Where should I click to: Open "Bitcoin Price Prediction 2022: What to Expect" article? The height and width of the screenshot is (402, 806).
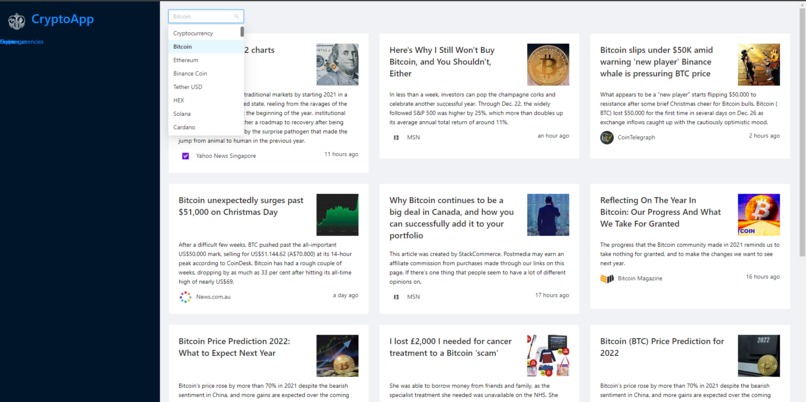[x=234, y=347]
